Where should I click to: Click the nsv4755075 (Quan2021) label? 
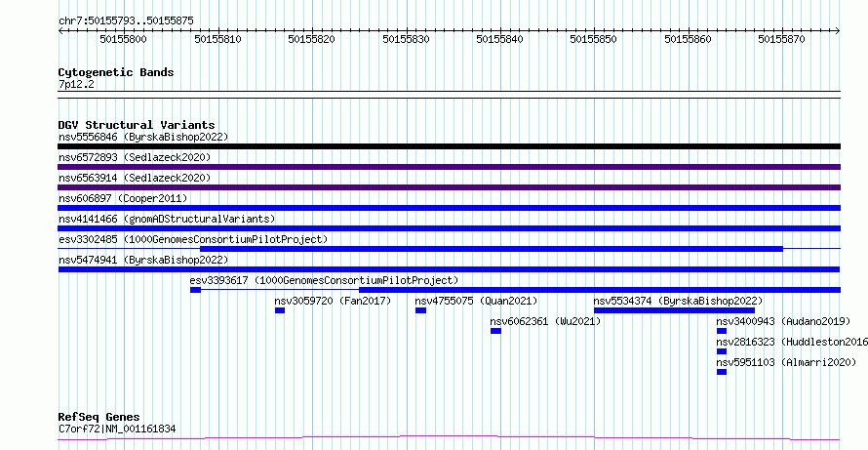(477, 301)
